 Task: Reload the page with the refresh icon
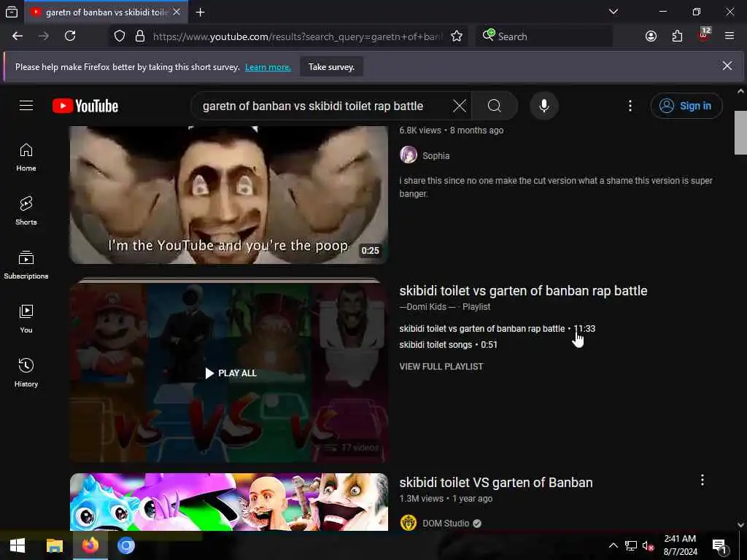pyautogui.click(x=70, y=36)
